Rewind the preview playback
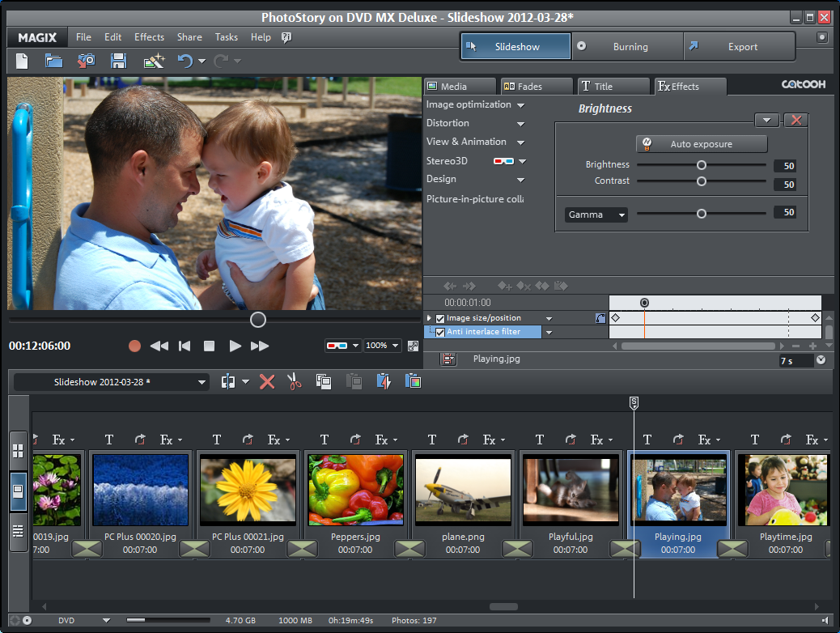The width and height of the screenshot is (840, 633). point(159,346)
